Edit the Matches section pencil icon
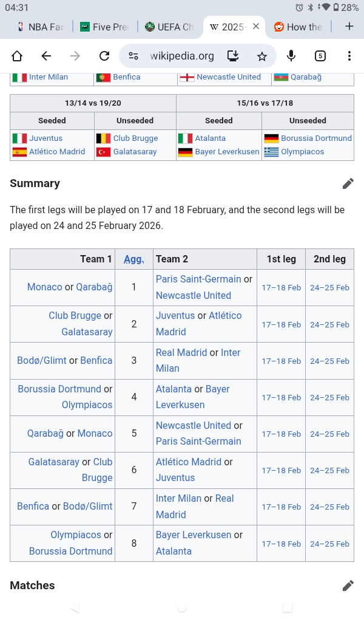 click(348, 586)
